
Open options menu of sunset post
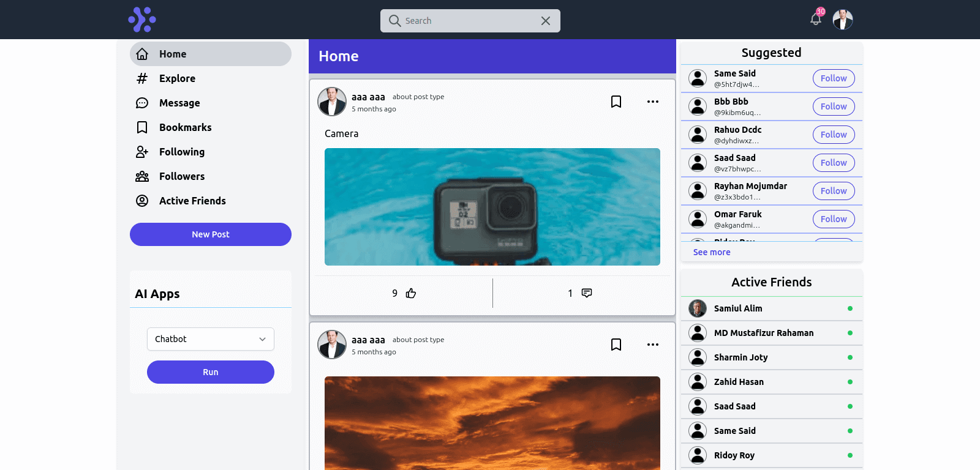click(x=653, y=345)
